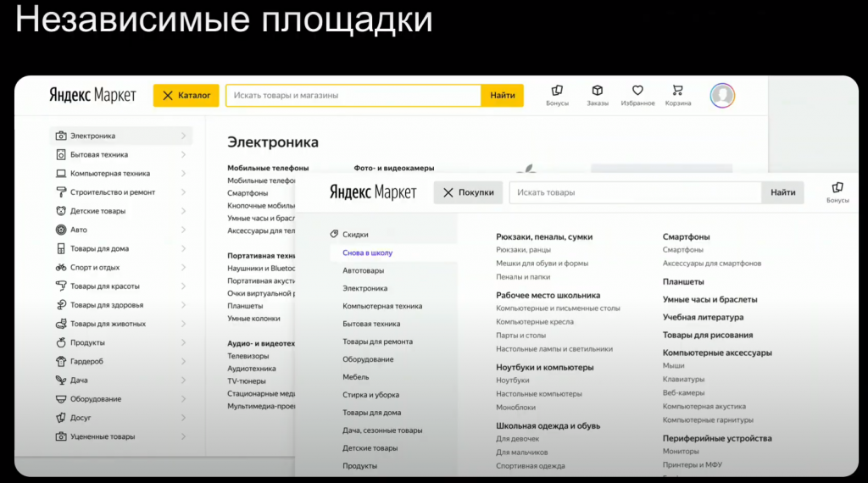The image size is (868, 483).
Task: Open the Рюкзаки, ранцы link
Action: tap(523, 250)
